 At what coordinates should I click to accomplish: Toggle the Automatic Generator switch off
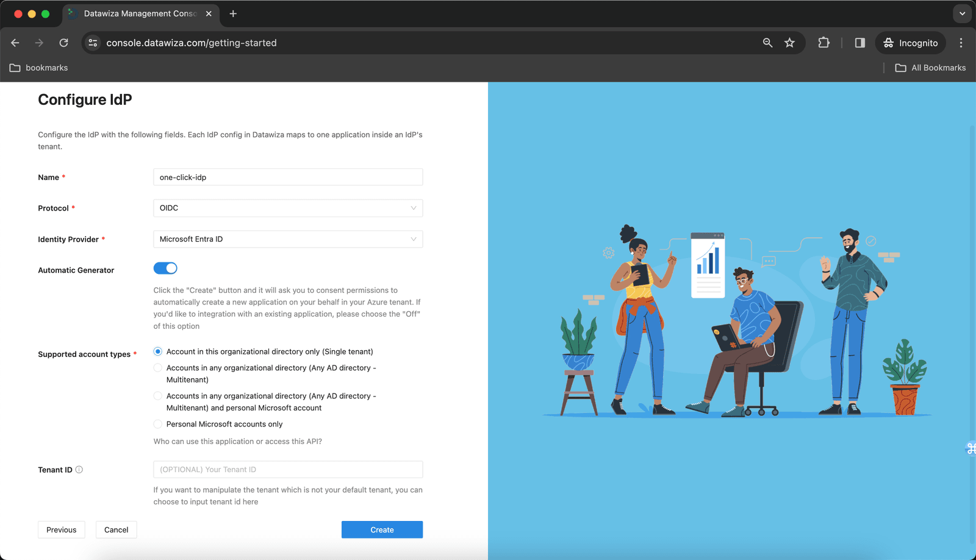165,268
